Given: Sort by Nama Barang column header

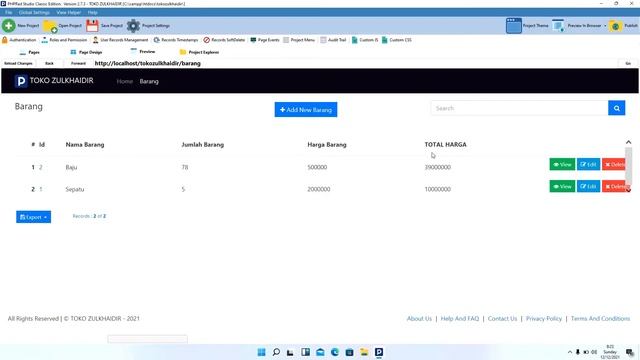Looking at the screenshot, I should 85,144.
